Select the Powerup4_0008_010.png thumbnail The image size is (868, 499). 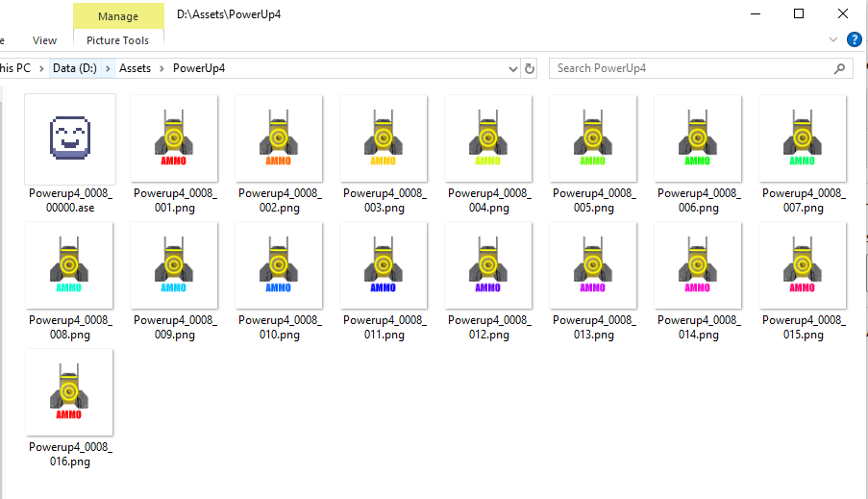point(279,265)
